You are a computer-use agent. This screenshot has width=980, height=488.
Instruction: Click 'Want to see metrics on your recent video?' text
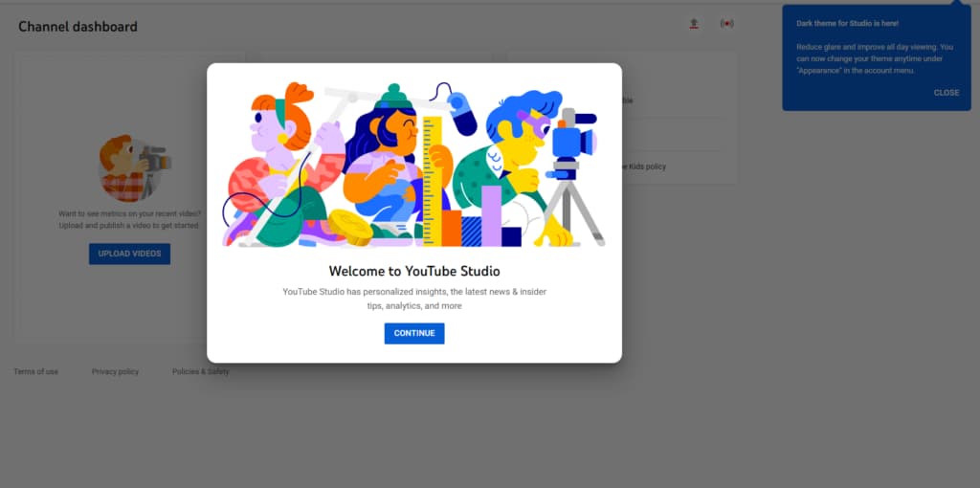click(x=129, y=213)
